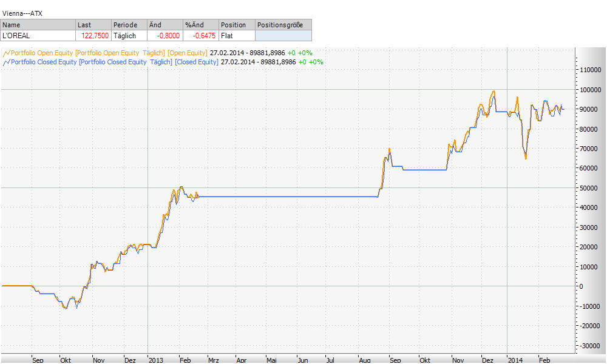
Task: Click the Änd column header
Action: (x=164, y=25)
